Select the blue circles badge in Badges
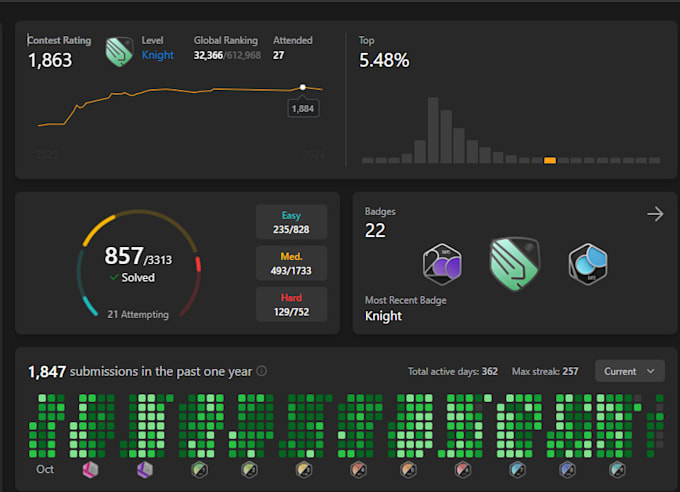 tap(588, 264)
